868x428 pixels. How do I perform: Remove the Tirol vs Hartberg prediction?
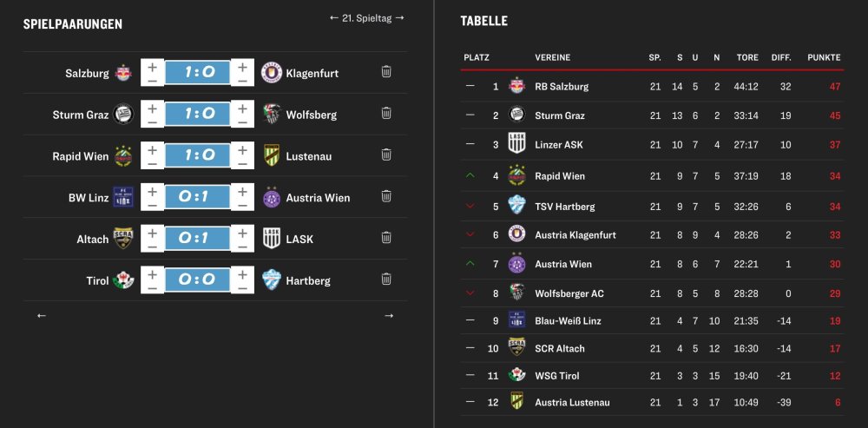[x=386, y=280]
